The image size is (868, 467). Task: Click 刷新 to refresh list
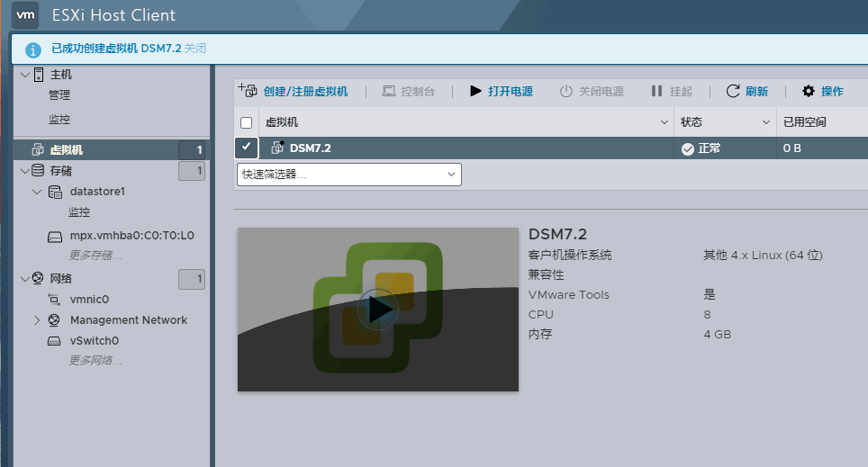[x=756, y=91]
